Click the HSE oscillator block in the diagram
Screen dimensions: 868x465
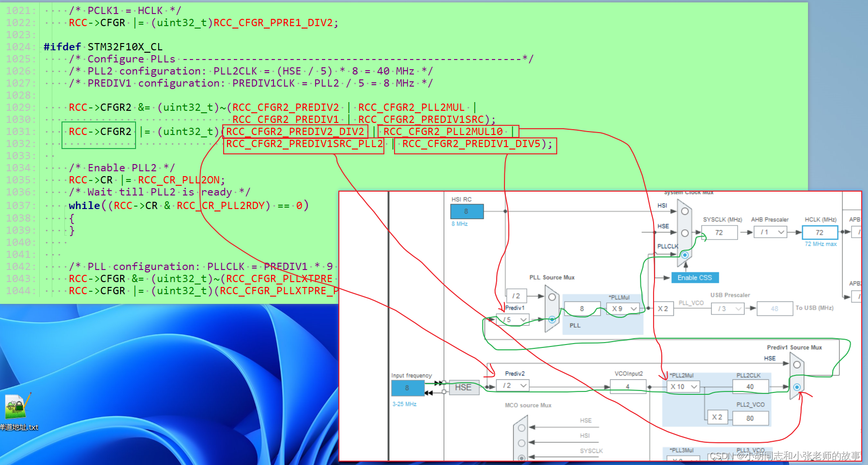(x=463, y=388)
